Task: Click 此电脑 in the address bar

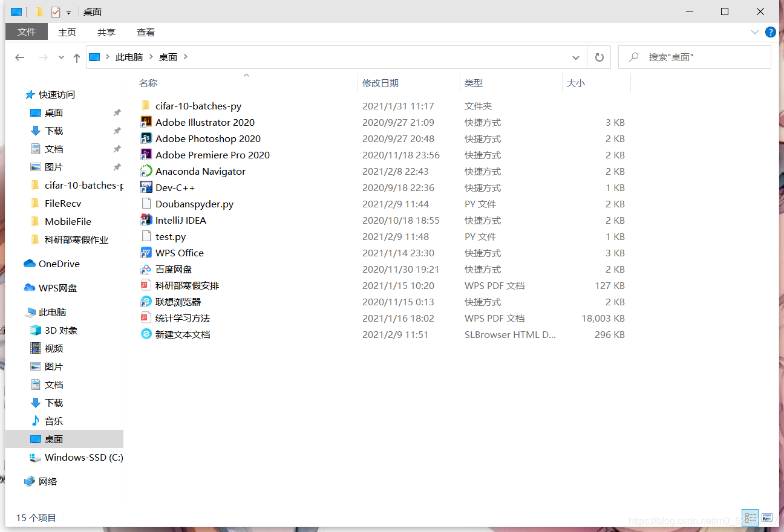Action: (129, 57)
